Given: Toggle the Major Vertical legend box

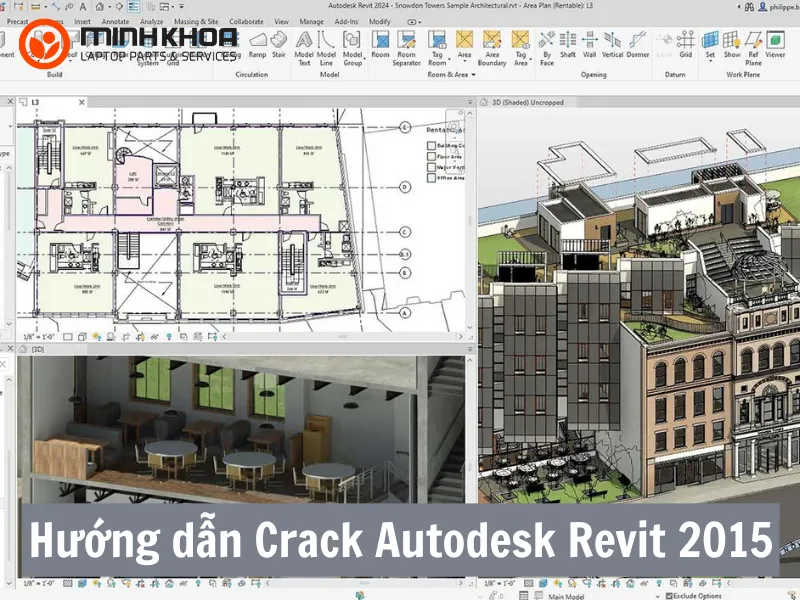Looking at the screenshot, I should tap(431, 167).
